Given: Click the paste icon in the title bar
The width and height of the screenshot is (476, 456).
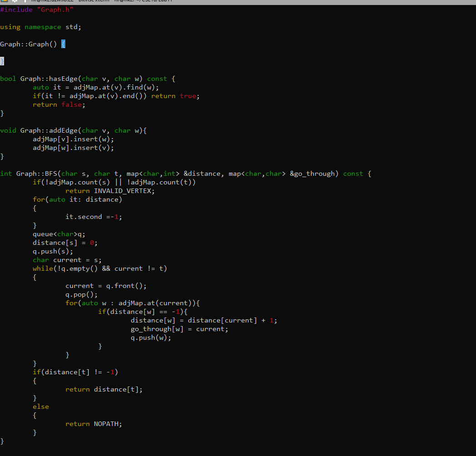Looking at the screenshot, I should click(25, 2).
